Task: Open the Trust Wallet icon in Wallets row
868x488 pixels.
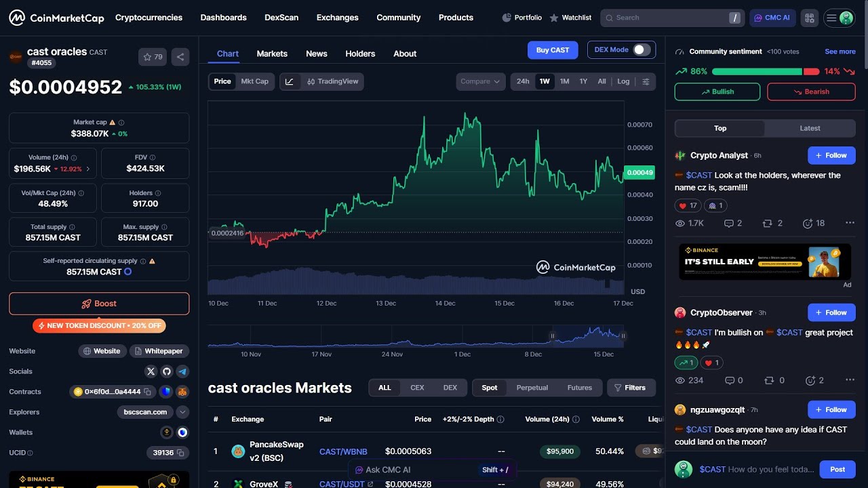Action: click(182, 432)
